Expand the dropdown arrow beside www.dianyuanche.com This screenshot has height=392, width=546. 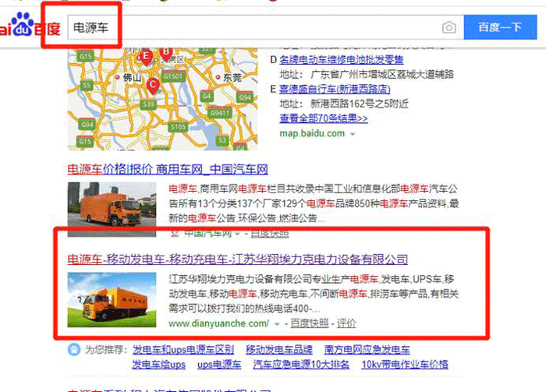[x=277, y=324]
